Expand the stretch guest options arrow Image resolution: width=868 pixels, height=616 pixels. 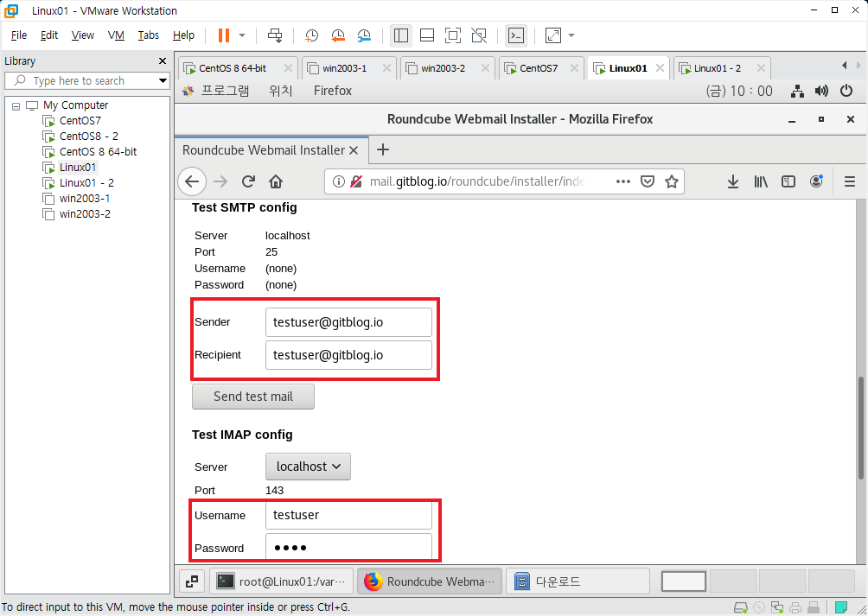click(571, 35)
